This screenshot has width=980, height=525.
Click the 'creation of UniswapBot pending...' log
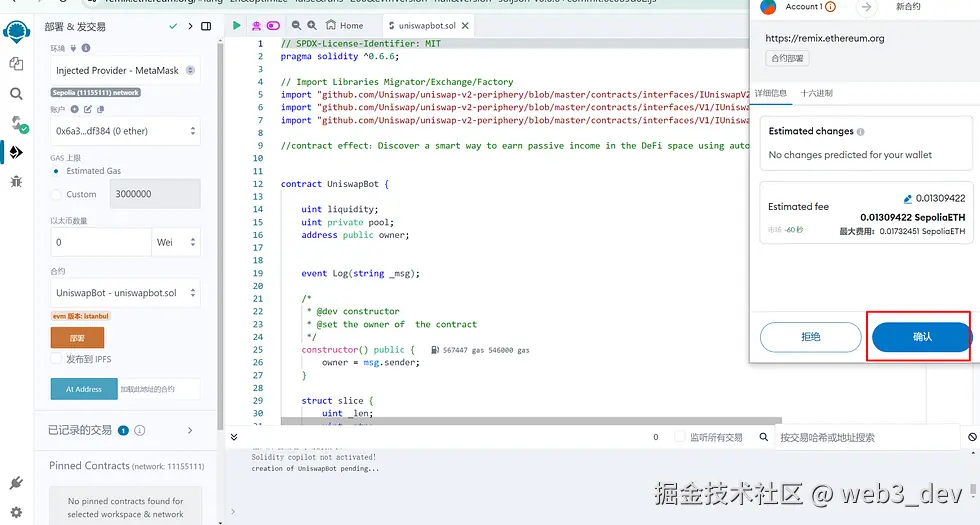tap(315, 468)
